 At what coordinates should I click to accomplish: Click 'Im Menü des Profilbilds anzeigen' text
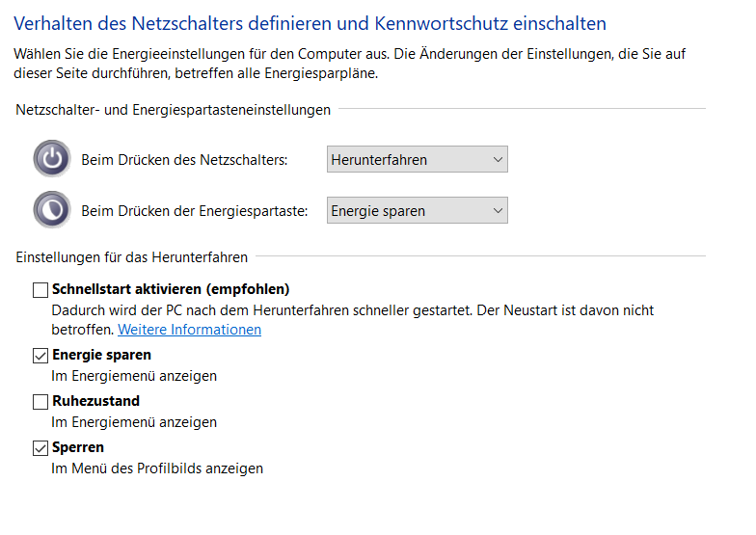(x=156, y=468)
